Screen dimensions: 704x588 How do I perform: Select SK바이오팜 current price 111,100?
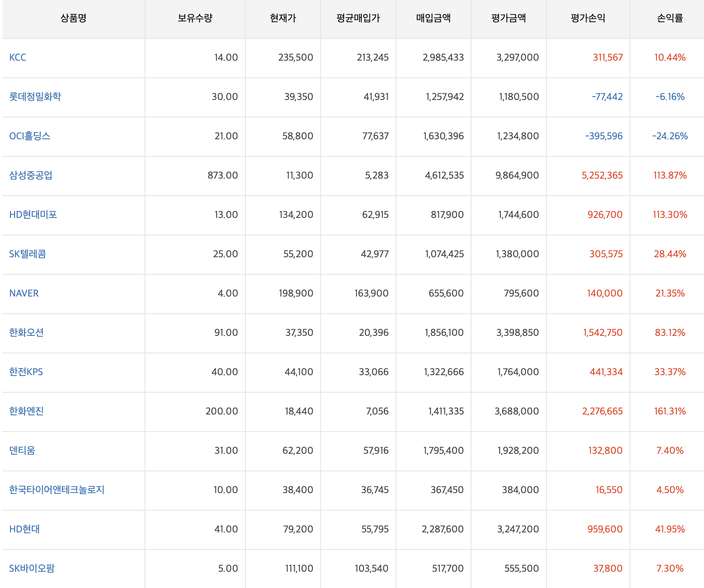pyautogui.click(x=299, y=569)
